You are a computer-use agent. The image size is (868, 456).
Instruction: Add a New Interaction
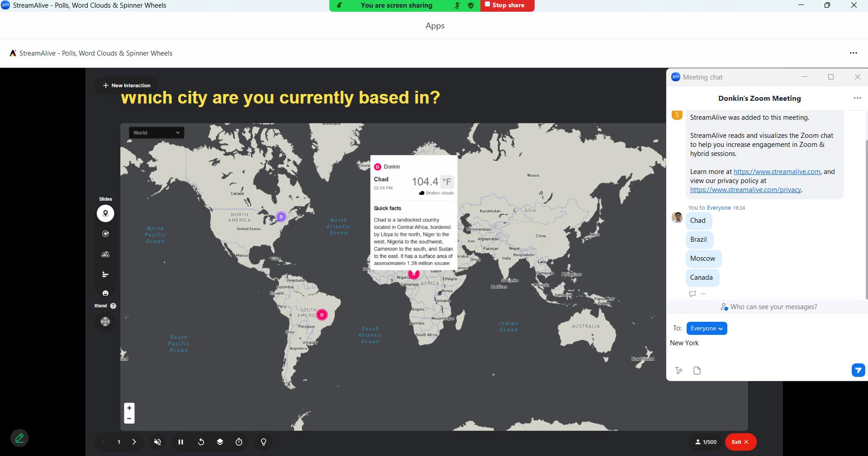pyautogui.click(x=127, y=85)
